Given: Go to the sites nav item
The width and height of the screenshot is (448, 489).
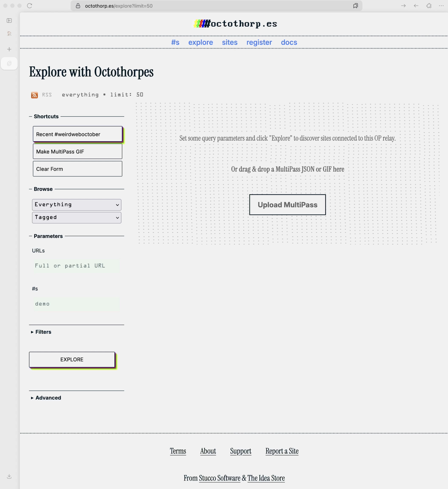Looking at the screenshot, I should pos(230,42).
